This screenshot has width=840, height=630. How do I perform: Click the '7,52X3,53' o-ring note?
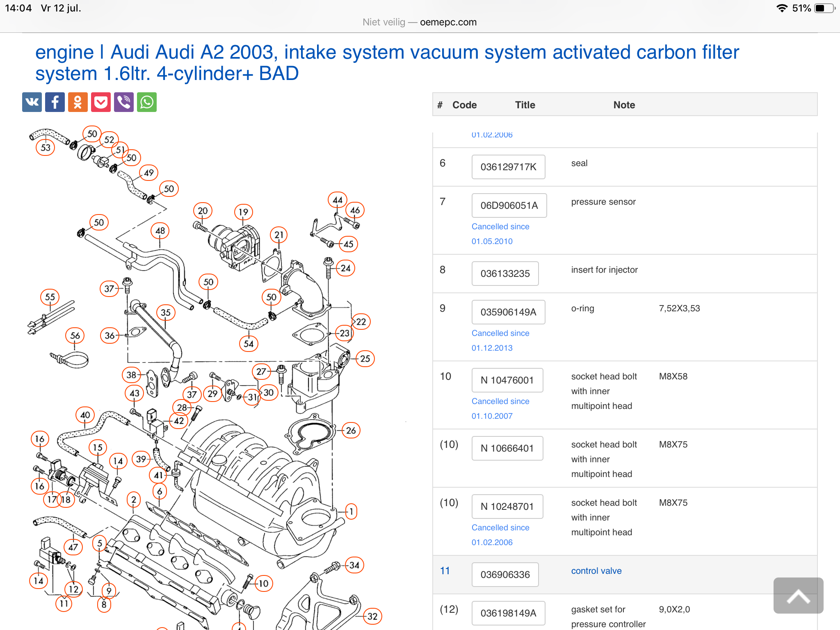(679, 308)
